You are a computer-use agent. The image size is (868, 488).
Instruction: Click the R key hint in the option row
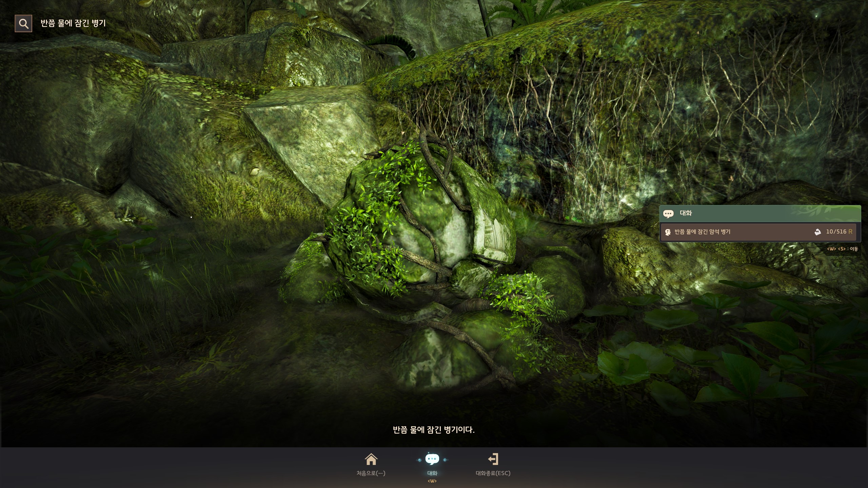click(x=850, y=232)
